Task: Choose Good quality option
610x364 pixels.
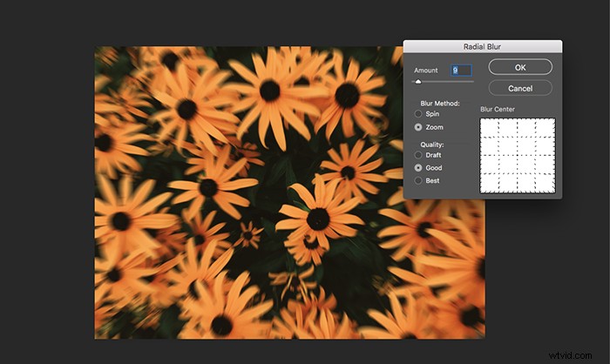Action: click(419, 167)
